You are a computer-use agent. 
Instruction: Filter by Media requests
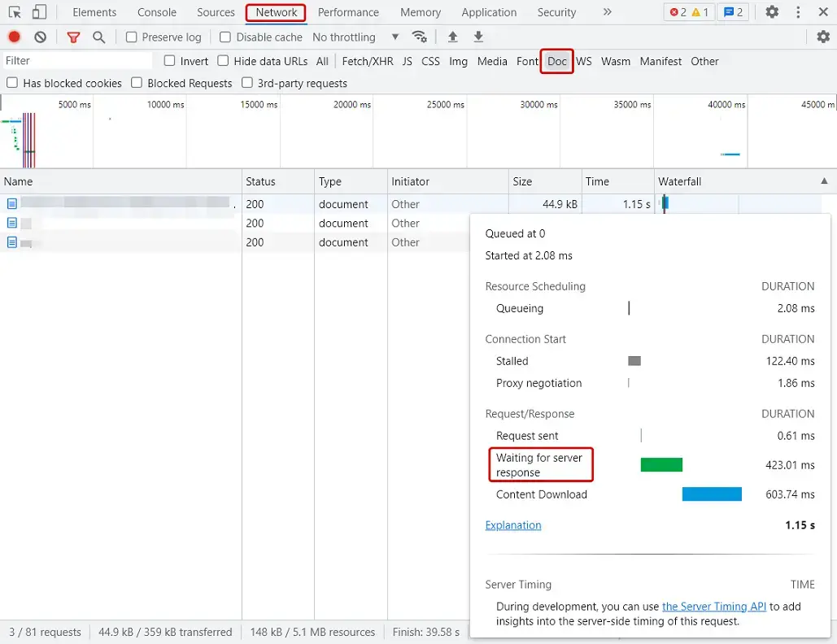coord(492,61)
